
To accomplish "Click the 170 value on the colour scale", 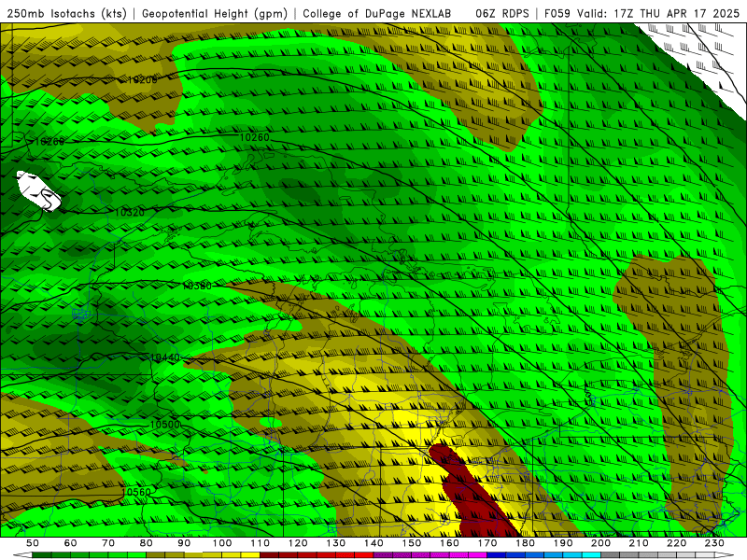I will coord(487,543).
